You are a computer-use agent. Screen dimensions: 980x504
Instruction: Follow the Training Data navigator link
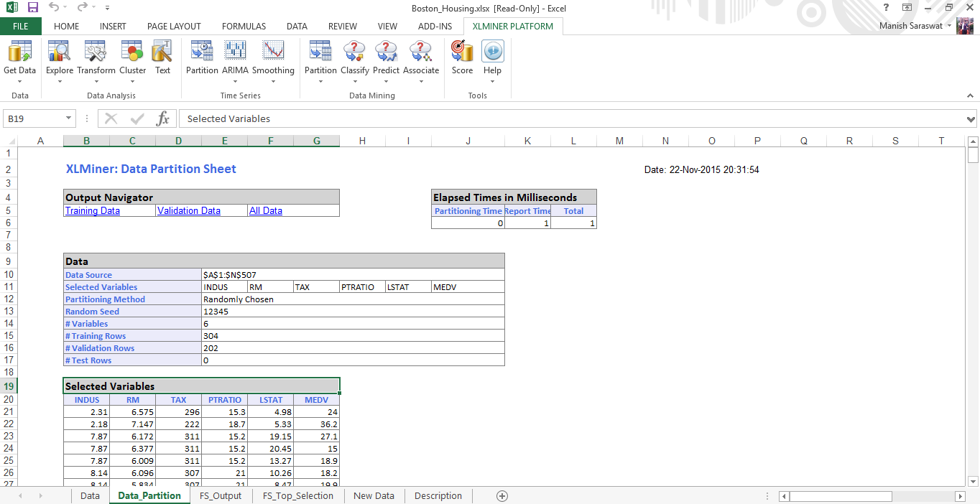tap(93, 211)
